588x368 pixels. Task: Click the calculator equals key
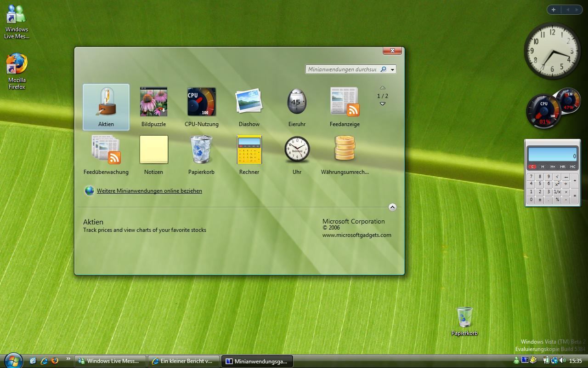pyautogui.click(x=575, y=195)
